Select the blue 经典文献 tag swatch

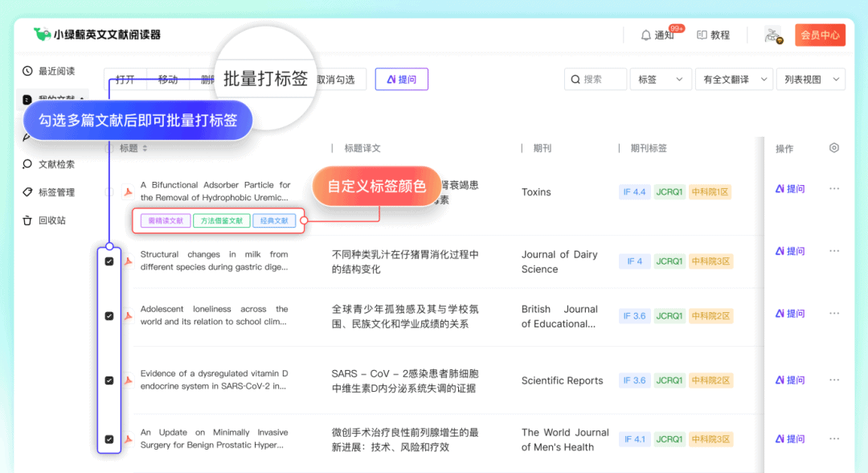pos(273,221)
